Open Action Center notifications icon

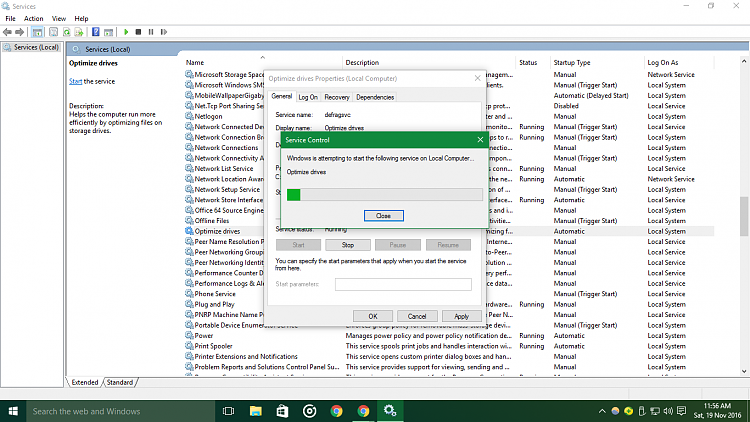(682, 411)
